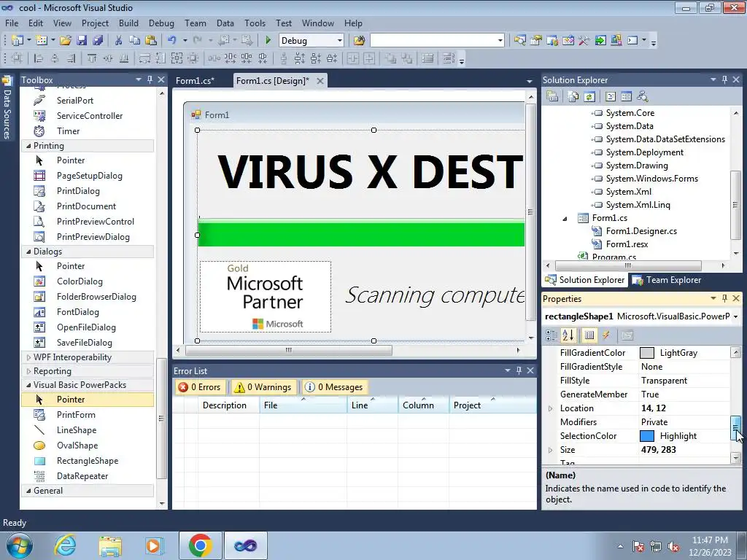
Task: Toggle auto-hide pin on Properties panel
Action: tap(724, 298)
